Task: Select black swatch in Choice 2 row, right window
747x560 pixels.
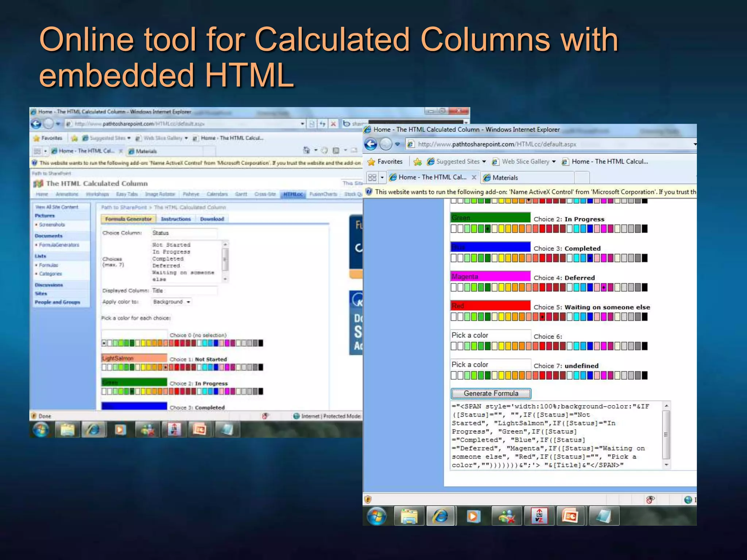Action: coord(645,229)
